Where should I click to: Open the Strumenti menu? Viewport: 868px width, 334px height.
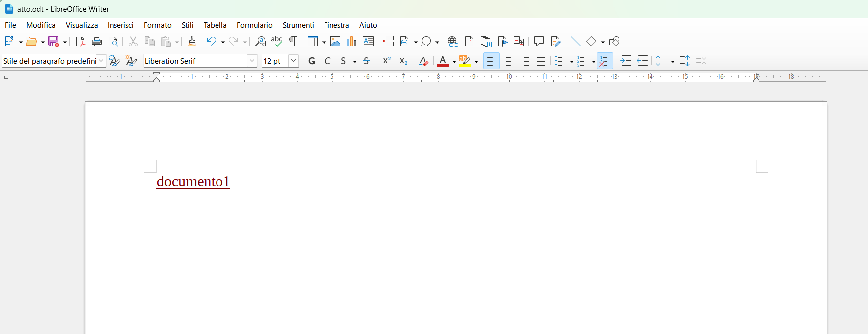click(298, 25)
